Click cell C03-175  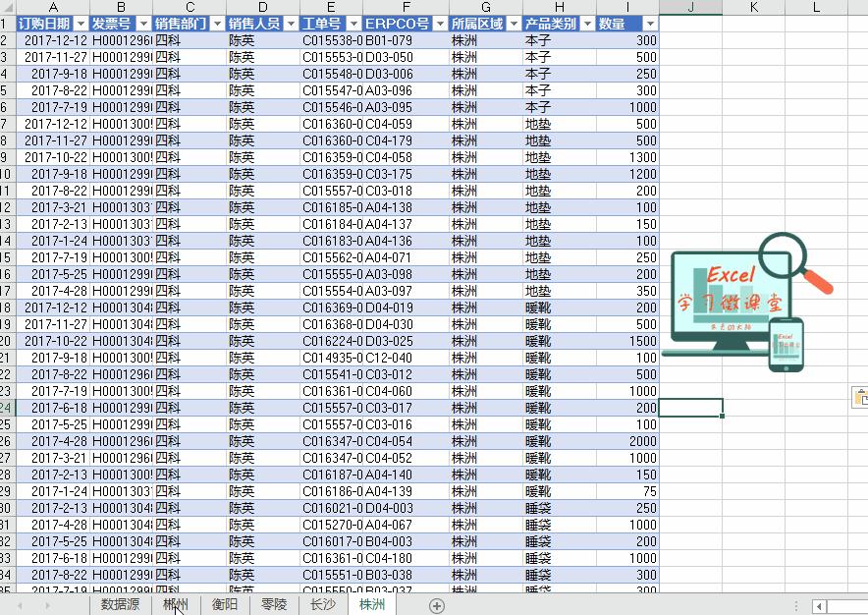[406, 174]
